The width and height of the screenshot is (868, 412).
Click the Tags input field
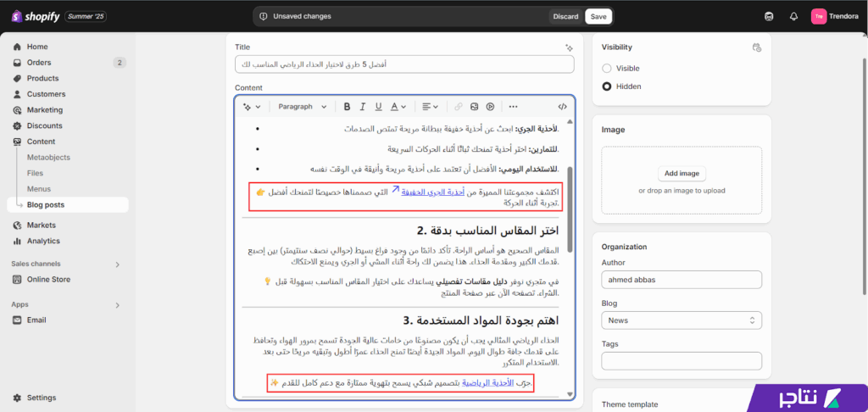tap(682, 361)
